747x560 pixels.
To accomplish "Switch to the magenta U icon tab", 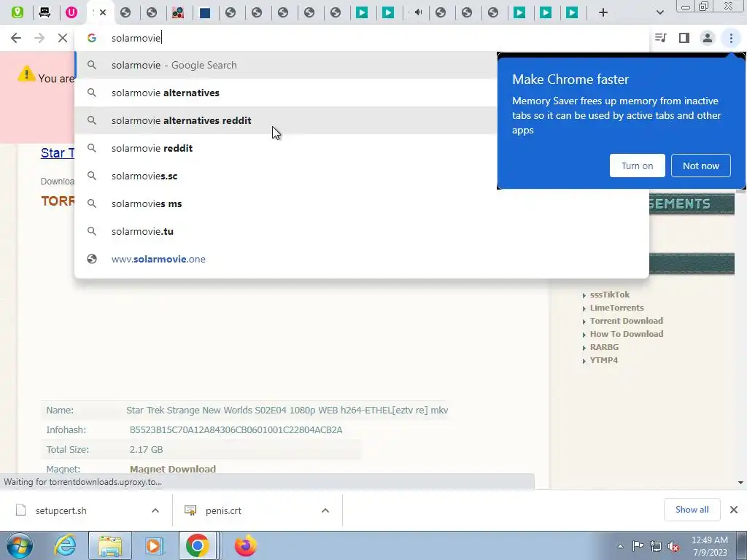I will pyautogui.click(x=71, y=12).
